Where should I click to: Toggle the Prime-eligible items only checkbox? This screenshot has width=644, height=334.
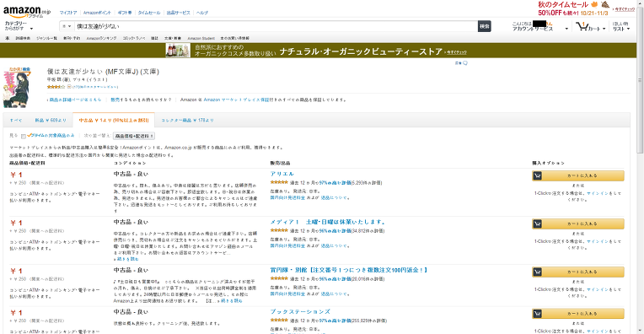pos(24,136)
